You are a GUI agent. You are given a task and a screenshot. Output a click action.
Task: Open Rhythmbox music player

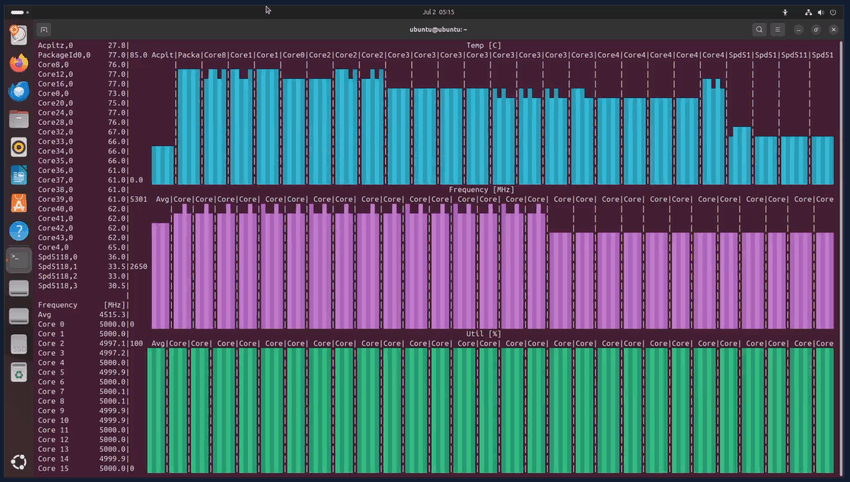[18, 147]
